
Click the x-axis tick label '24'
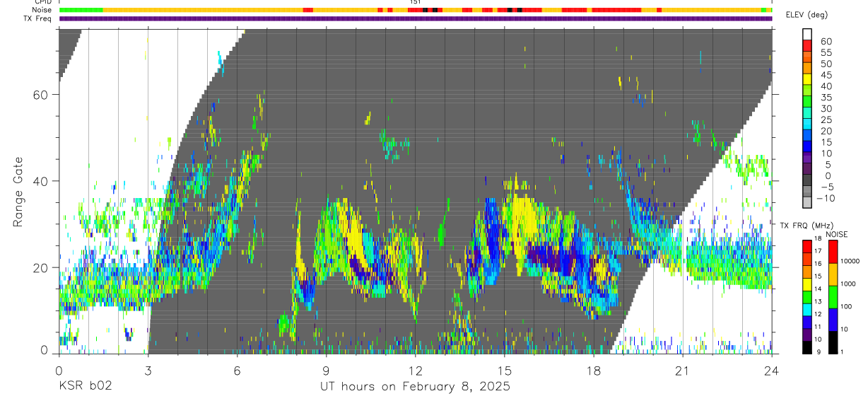pos(772,370)
